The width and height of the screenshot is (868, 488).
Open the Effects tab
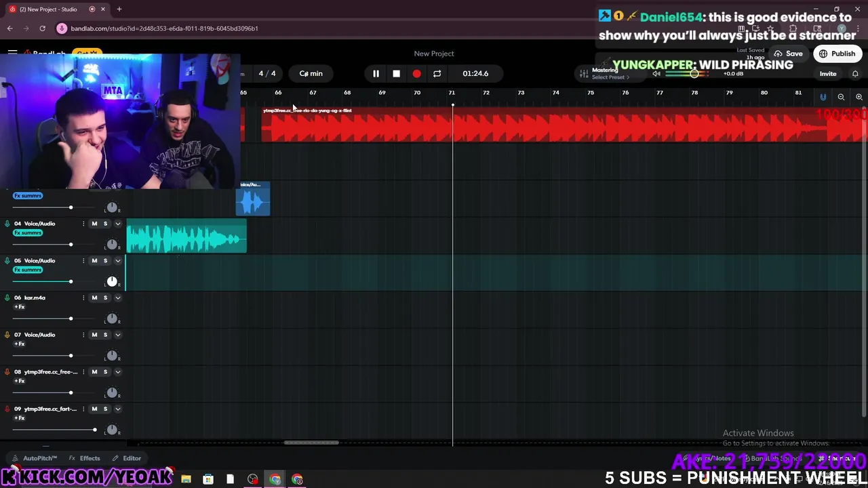click(x=85, y=458)
